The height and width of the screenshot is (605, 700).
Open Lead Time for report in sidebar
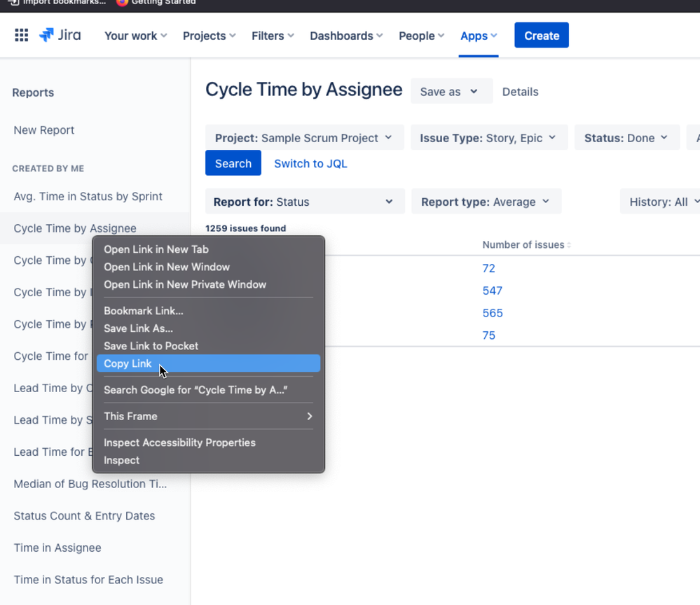coord(53,452)
